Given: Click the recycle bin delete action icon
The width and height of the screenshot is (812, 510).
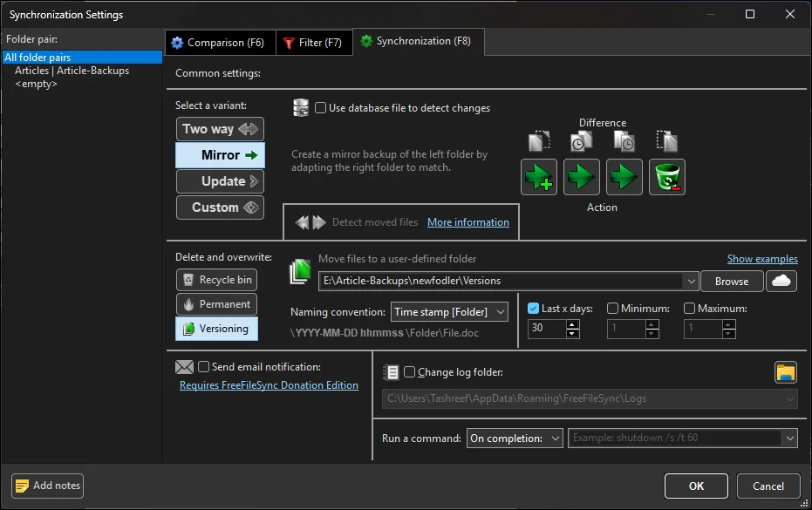Looking at the screenshot, I should (666, 177).
